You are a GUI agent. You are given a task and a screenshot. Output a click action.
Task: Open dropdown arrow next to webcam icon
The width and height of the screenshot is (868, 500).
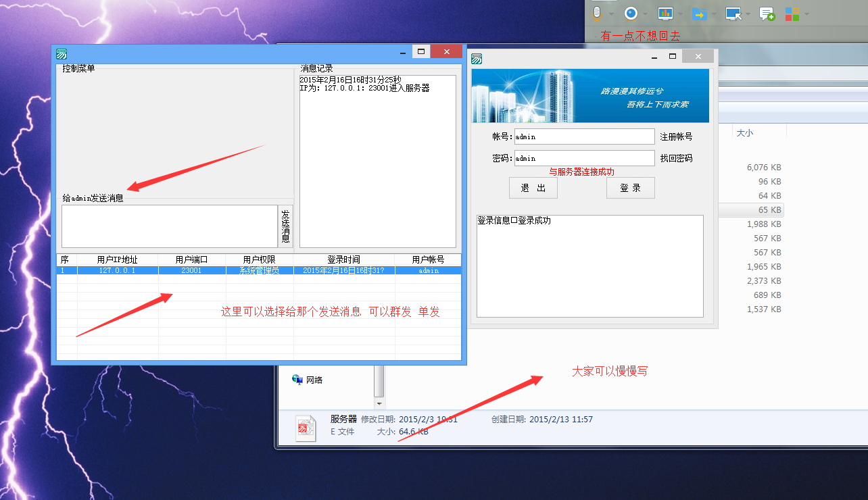click(645, 14)
